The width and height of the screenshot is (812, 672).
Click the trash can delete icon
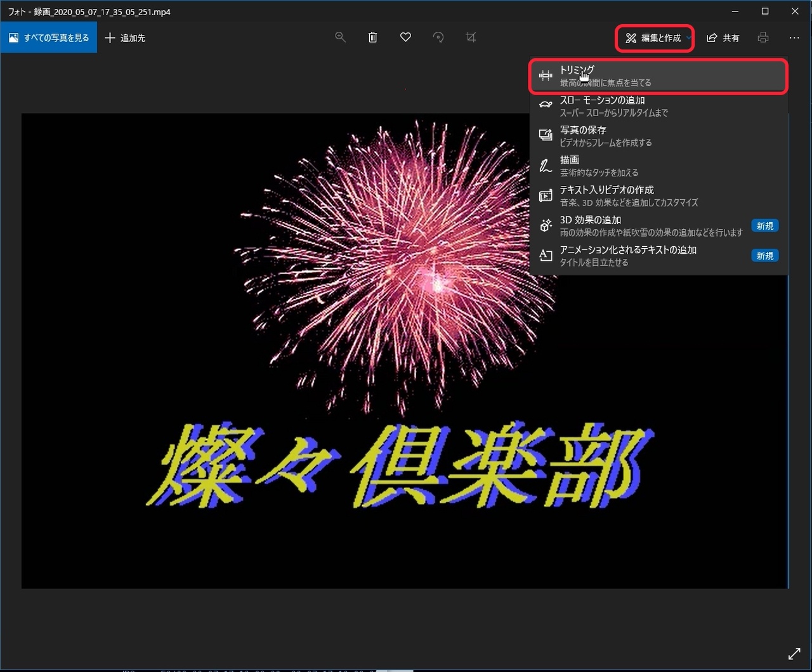point(373,37)
